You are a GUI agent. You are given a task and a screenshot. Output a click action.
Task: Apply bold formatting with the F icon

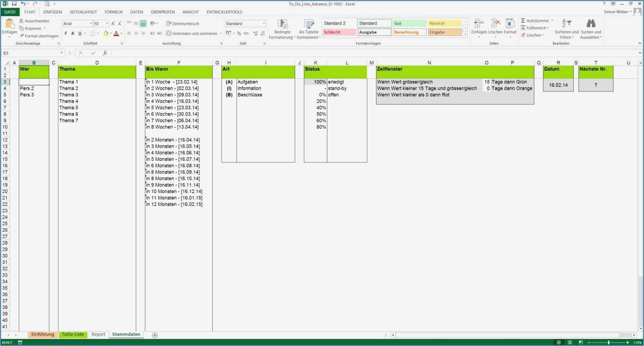coord(66,33)
